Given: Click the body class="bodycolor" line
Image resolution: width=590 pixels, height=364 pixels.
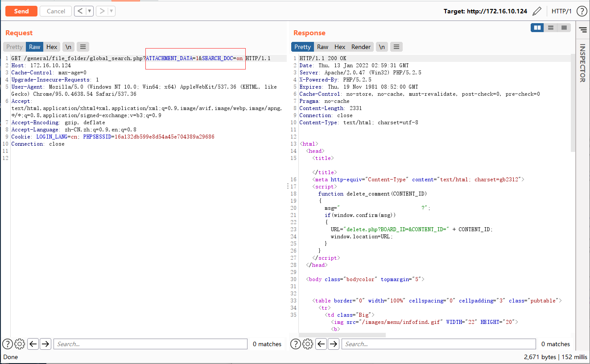Looking at the screenshot, I should point(365,279).
